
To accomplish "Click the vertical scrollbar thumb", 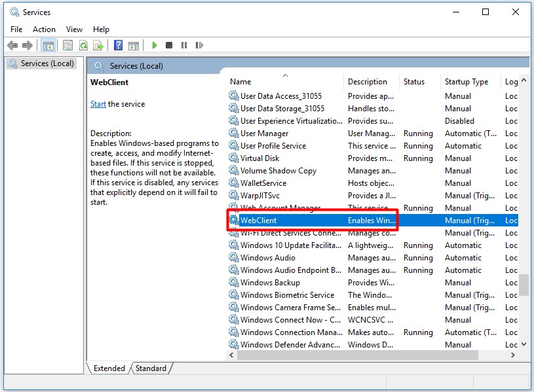I will pos(524,285).
